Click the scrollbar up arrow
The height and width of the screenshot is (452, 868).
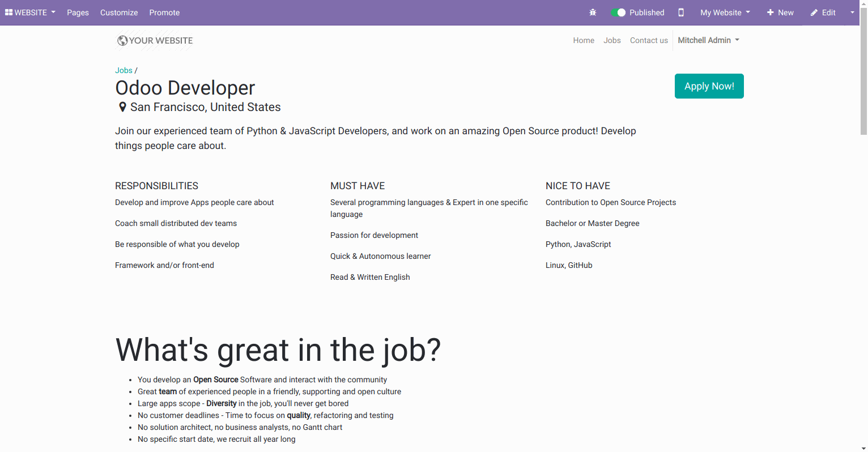[x=863, y=5]
